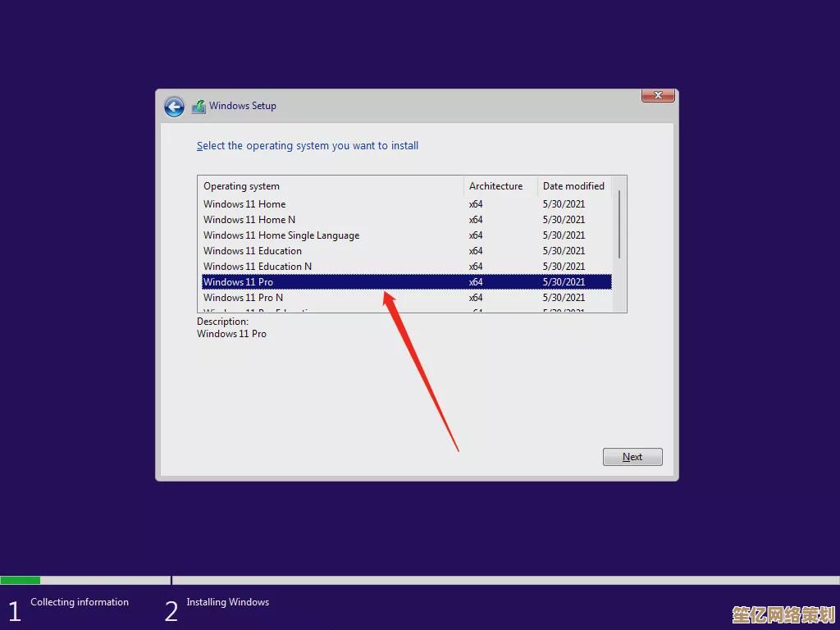Click the Windows Setup logo icon
Image resolution: width=840 pixels, height=630 pixels.
point(198,106)
